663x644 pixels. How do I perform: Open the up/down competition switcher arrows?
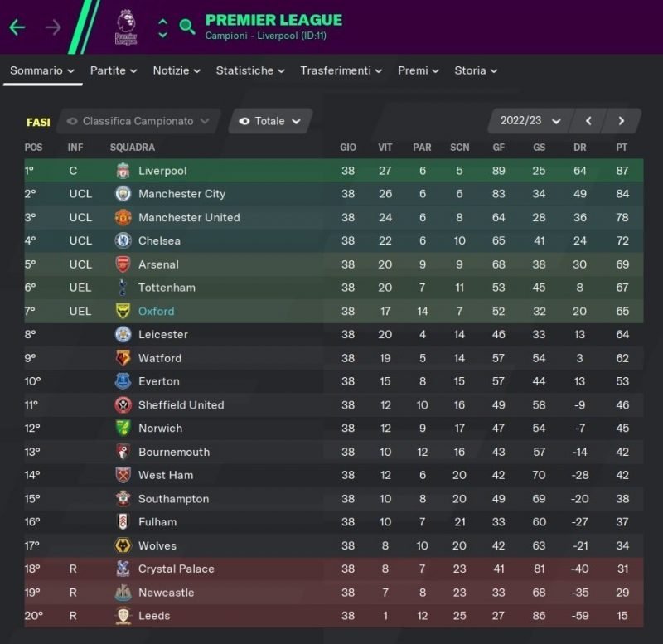[162, 27]
